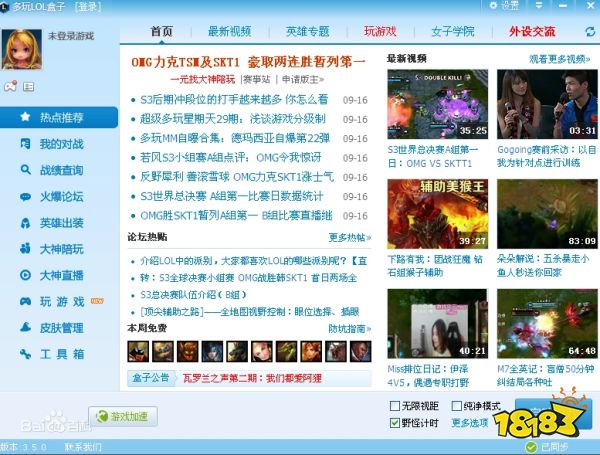Open news 多玩MM自曝合集 德玛西亚自爆第22弹

[x=235, y=138]
